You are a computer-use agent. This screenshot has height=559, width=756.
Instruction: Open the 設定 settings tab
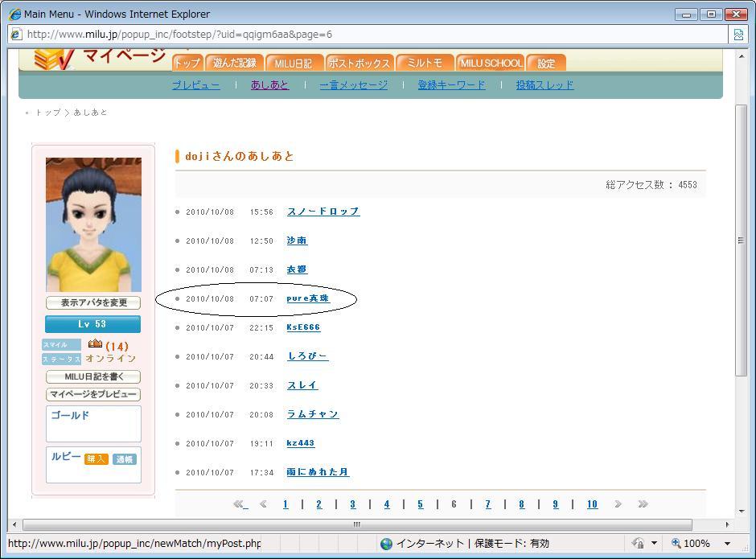(546, 63)
